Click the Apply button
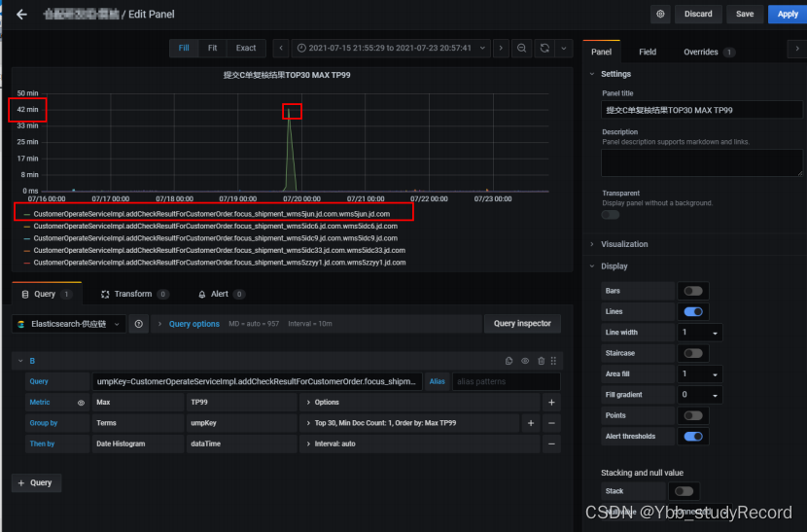Viewport: 807px width, 532px height. tap(788, 14)
